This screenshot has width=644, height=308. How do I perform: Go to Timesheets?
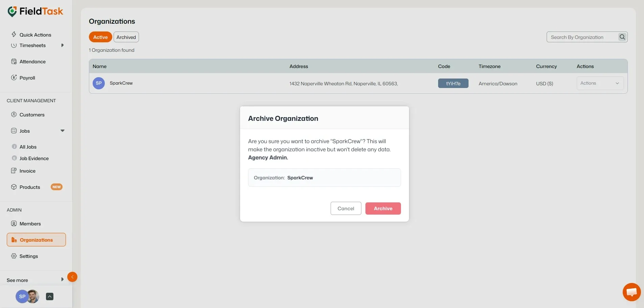(32, 45)
